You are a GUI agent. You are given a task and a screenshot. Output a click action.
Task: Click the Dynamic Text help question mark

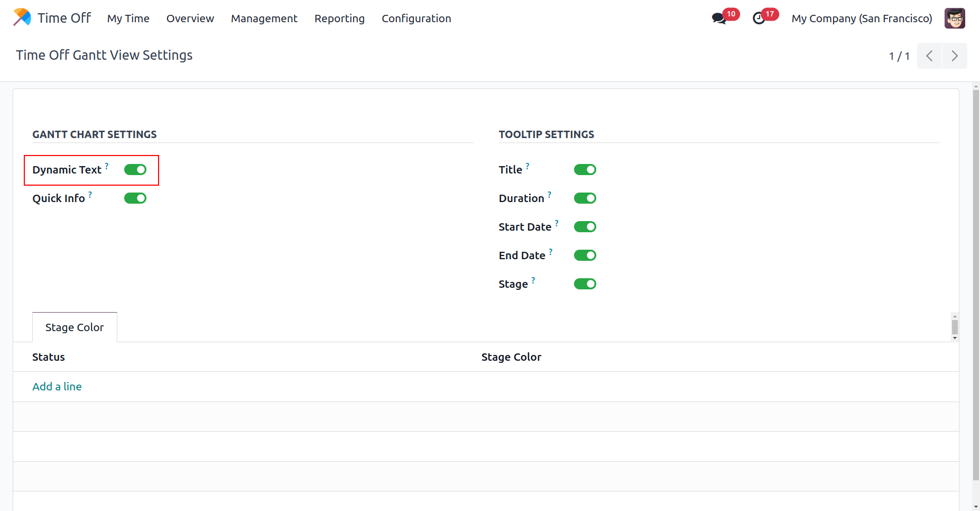pos(107,166)
